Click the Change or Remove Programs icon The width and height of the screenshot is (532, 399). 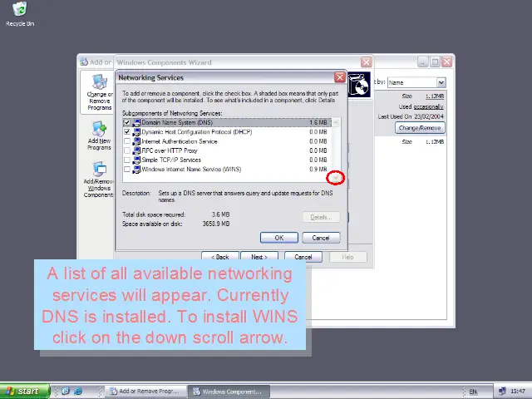pos(99,84)
